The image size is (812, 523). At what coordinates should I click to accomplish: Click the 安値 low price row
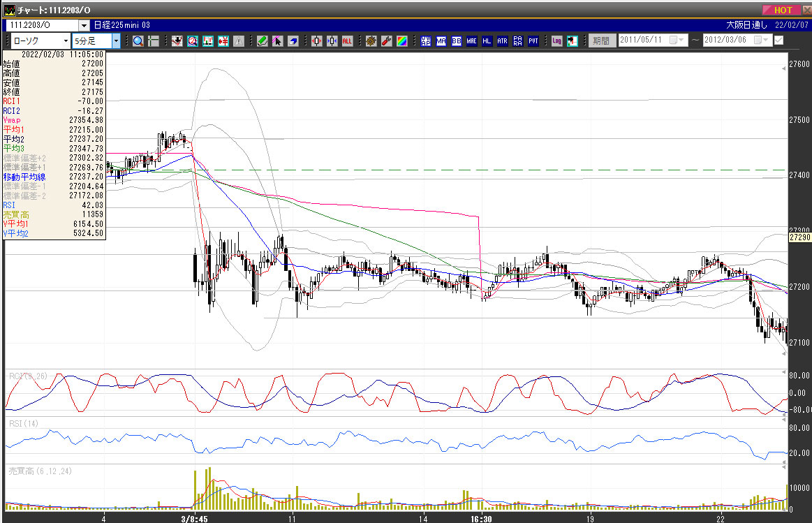pos(54,82)
